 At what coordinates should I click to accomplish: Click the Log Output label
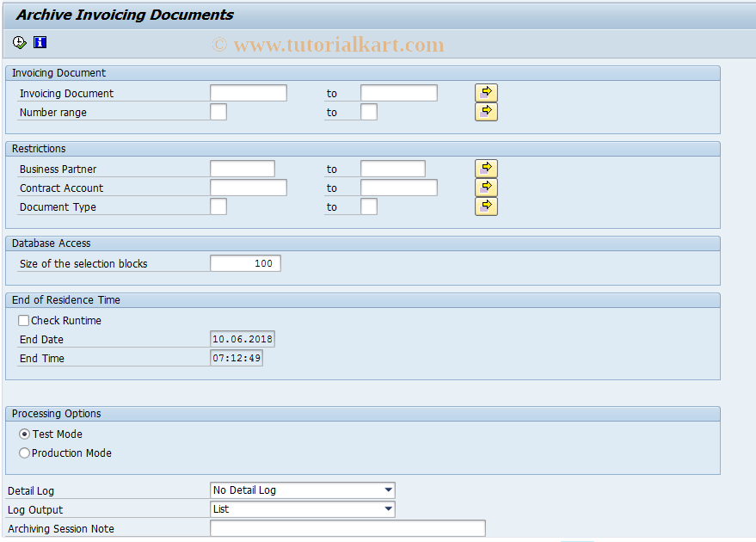[x=35, y=509]
